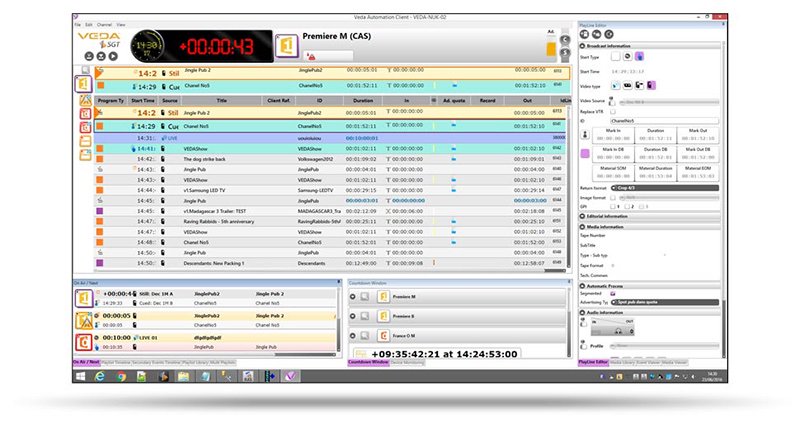Select the 'Raving Rabbids - 5th anniversary' row
The height and width of the screenshot is (437, 800).
click(x=330, y=221)
